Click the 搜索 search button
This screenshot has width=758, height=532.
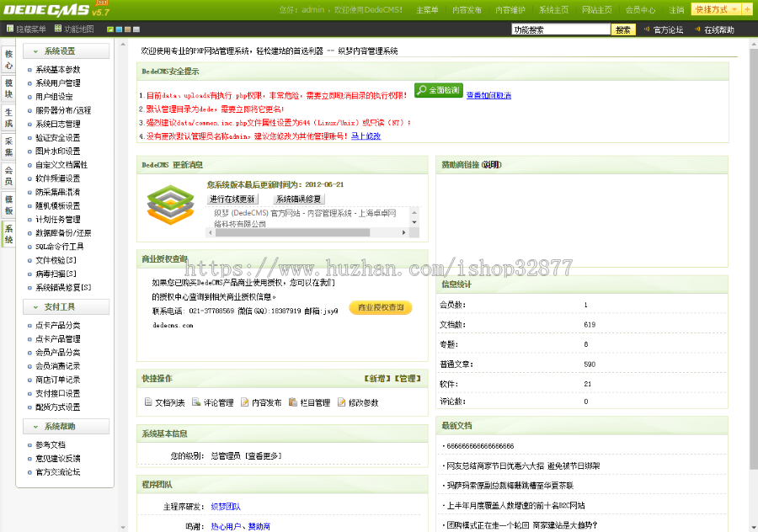(623, 29)
